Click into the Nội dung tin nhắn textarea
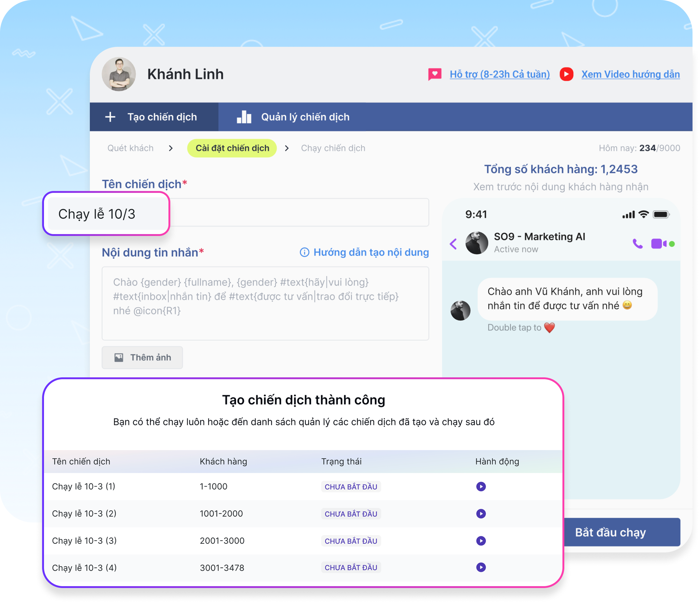700x603 pixels. click(x=265, y=303)
